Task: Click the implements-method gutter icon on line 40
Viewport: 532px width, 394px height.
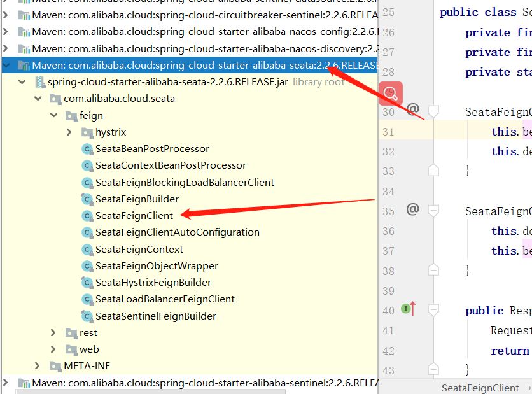Action: point(408,309)
